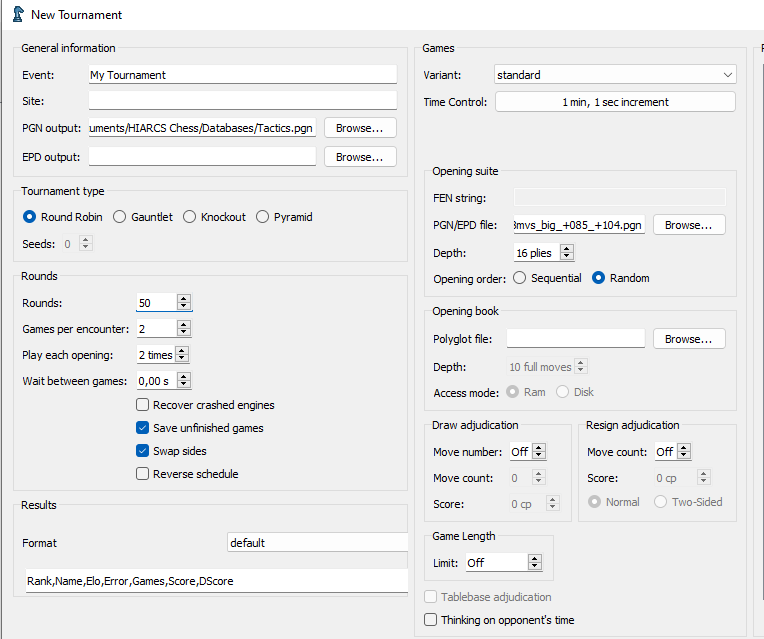The image size is (764, 639).
Task: Enable Recover crashed engines checkbox
Action: (142, 405)
